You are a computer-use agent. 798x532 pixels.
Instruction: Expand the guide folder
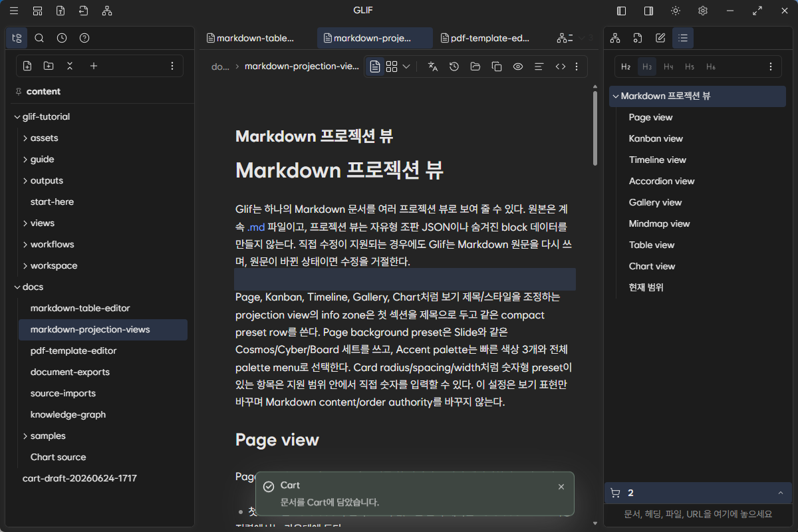[25, 160]
